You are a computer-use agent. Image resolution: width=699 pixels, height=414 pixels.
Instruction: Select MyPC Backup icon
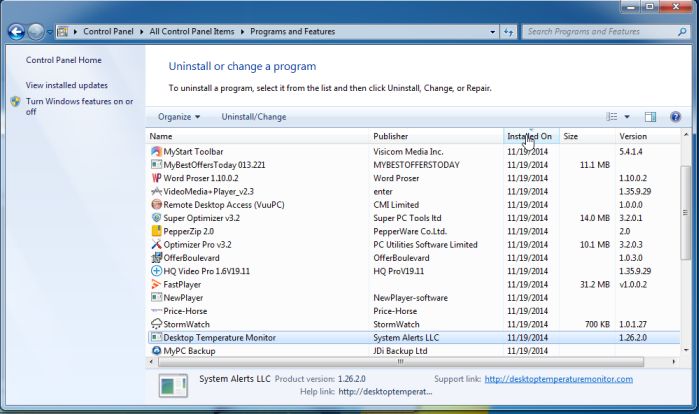156,351
